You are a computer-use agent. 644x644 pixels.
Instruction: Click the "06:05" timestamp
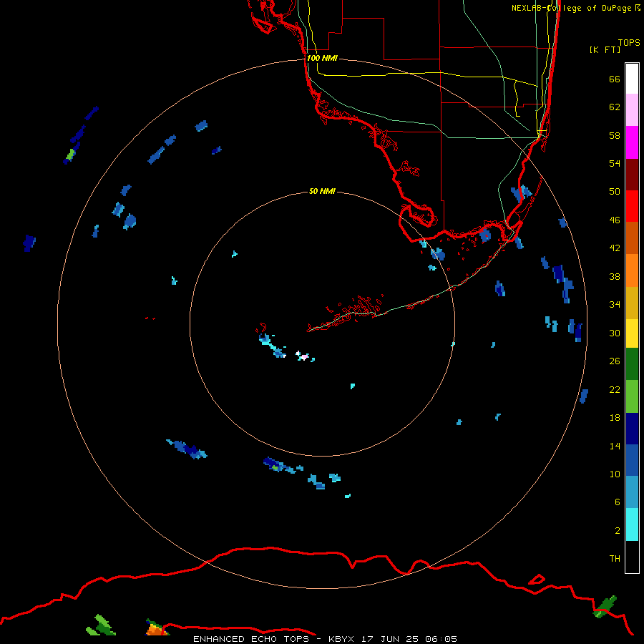[441, 639]
